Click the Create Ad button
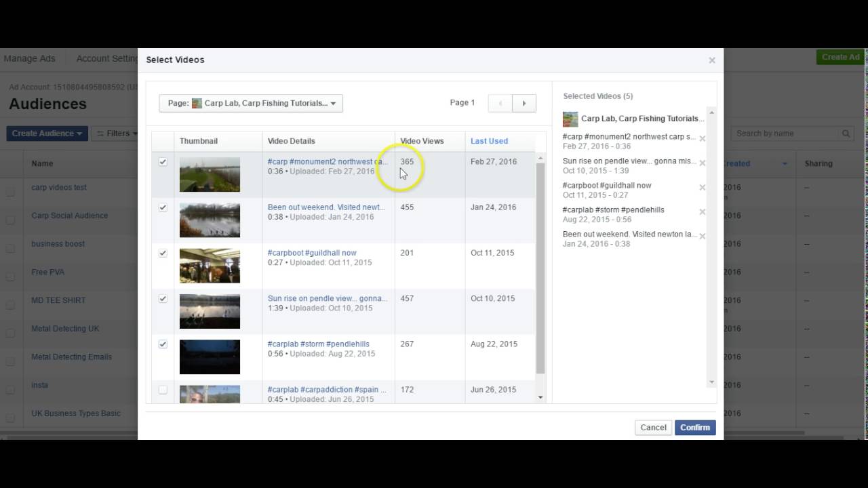 840,57
